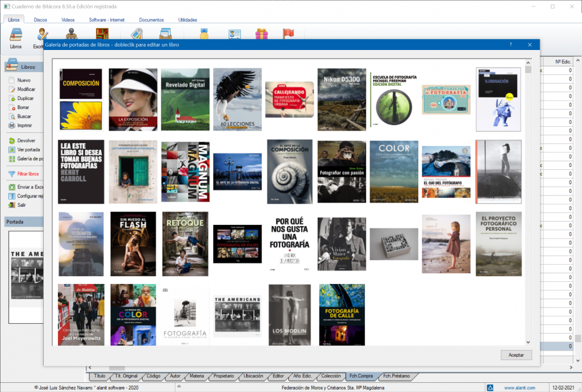Viewport: 582px width, 392px height.
Task: Activate Filtrar libros filter option
Action: point(27,174)
